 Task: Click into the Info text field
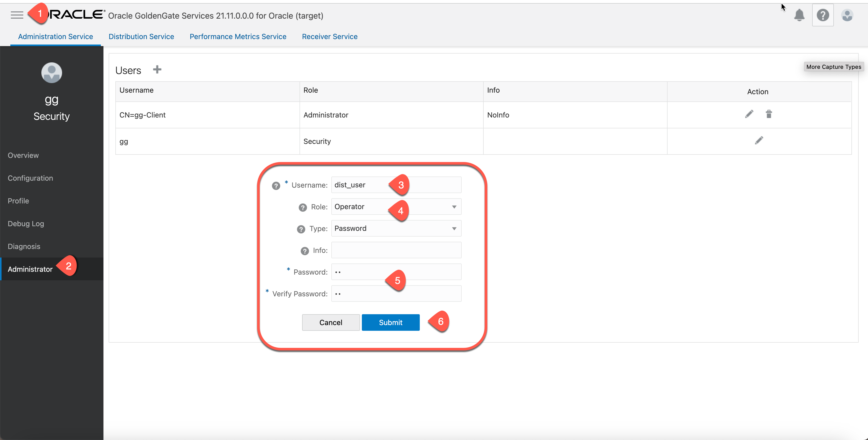pyautogui.click(x=396, y=250)
